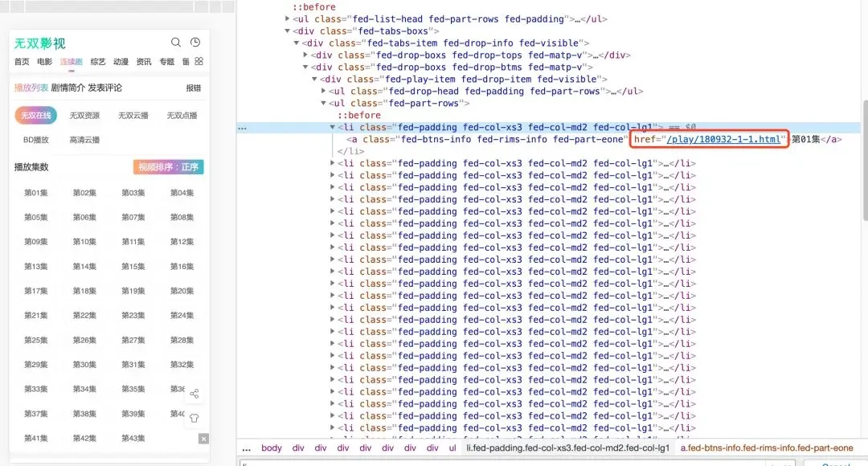The height and width of the screenshot is (466, 868).
Task: Click the search magnifier icon
Action: click(176, 43)
